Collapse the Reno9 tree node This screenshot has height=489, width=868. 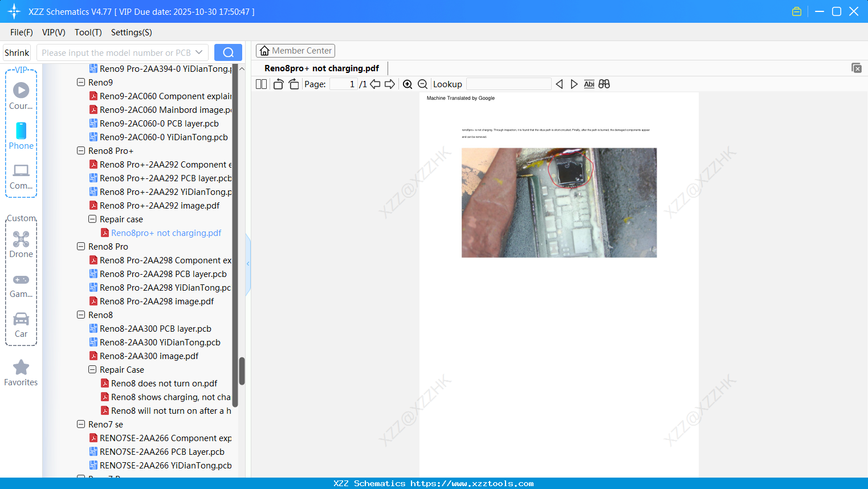[x=81, y=82]
